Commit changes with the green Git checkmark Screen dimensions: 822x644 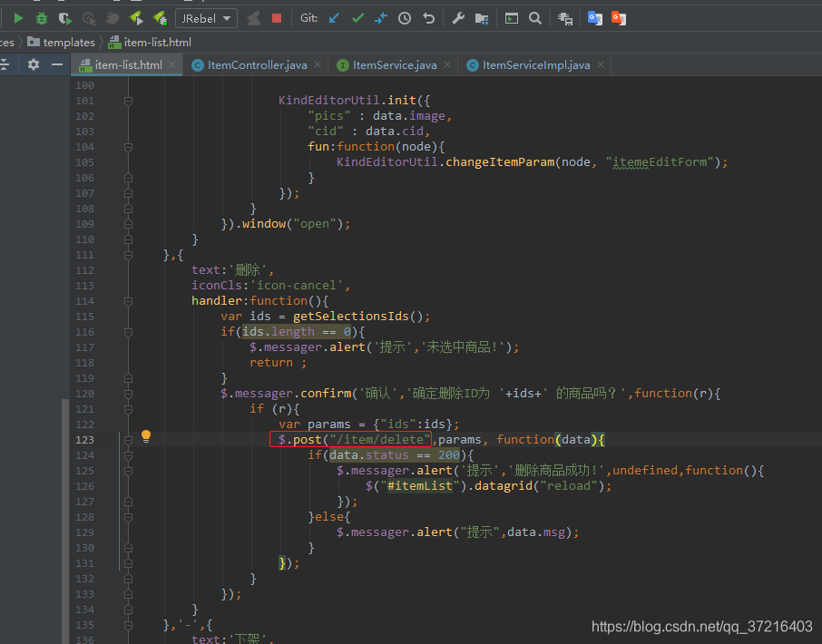(x=358, y=19)
